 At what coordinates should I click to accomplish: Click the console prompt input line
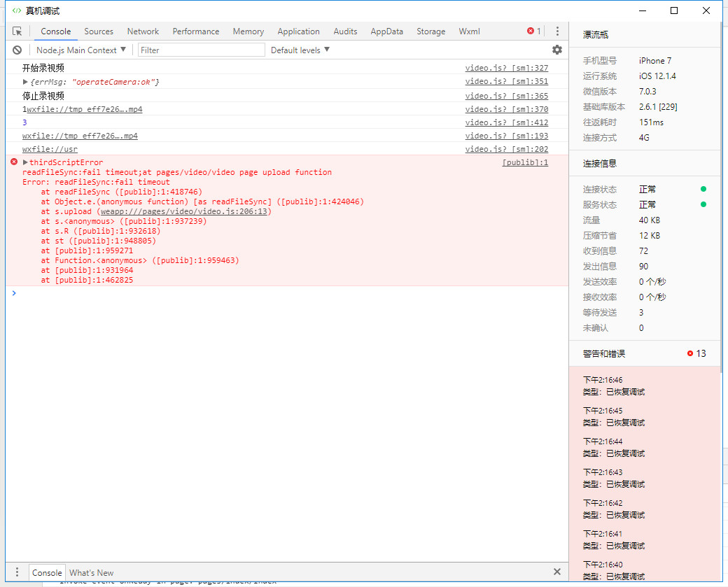[x=280, y=293]
